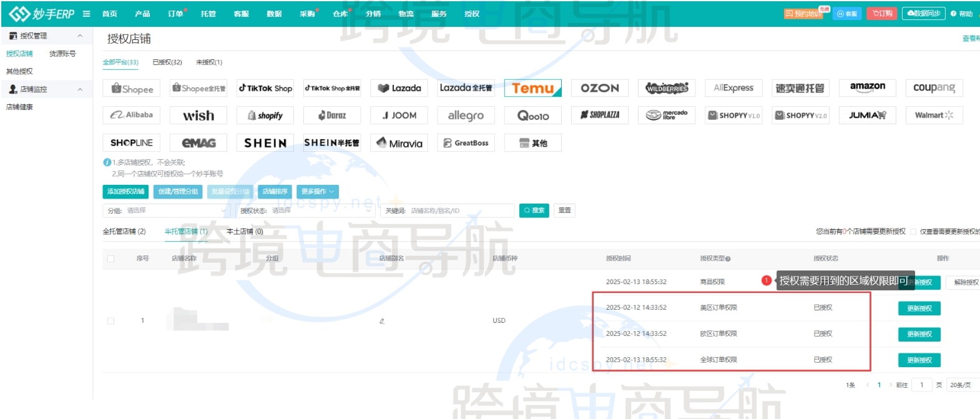Select the Lazada全托管 platform logo
The width and height of the screenshot is (980, 419).
coord(466,88)
